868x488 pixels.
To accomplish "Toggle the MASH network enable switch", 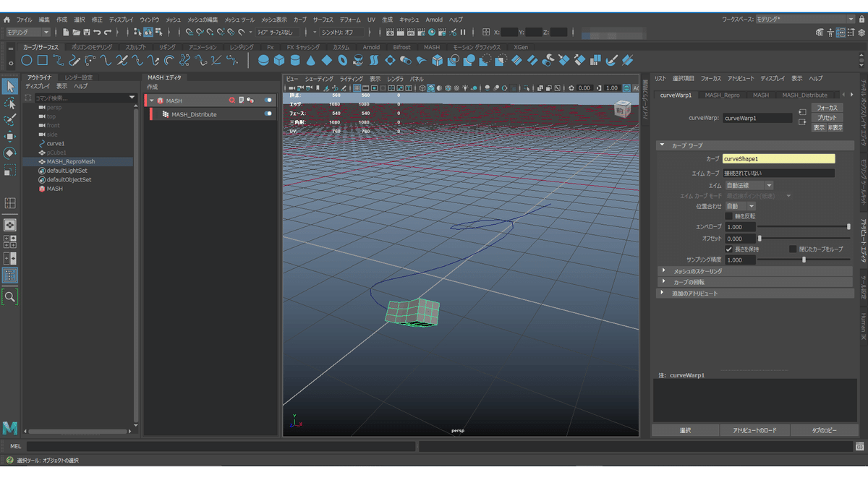I will point(268,100).
